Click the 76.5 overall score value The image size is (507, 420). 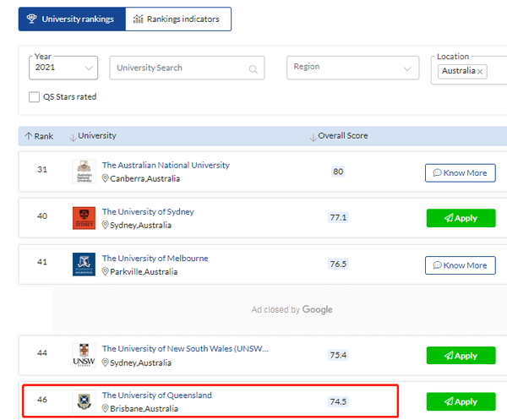pyautogui.click(x=338, y=265)
